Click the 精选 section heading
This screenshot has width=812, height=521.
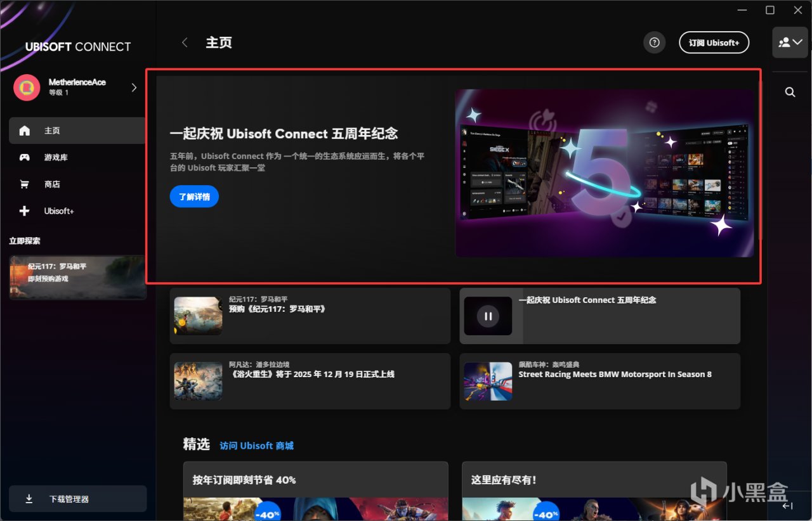tap(196, 444)
